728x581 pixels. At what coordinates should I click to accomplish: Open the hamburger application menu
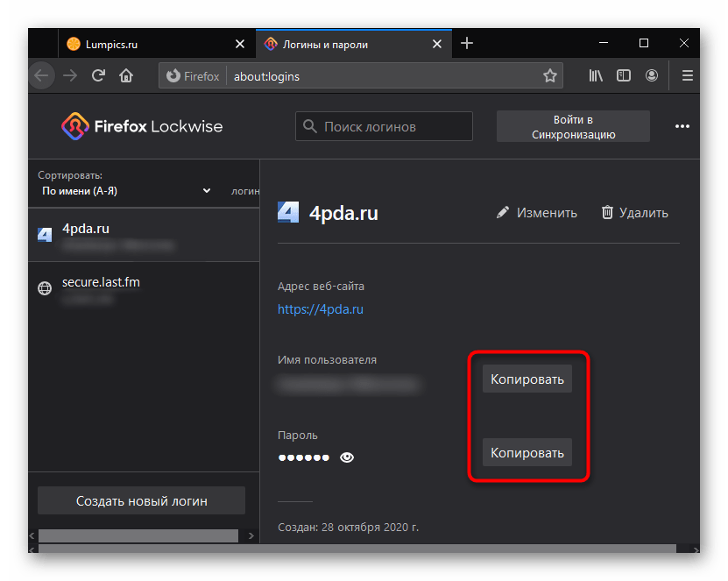687,75
